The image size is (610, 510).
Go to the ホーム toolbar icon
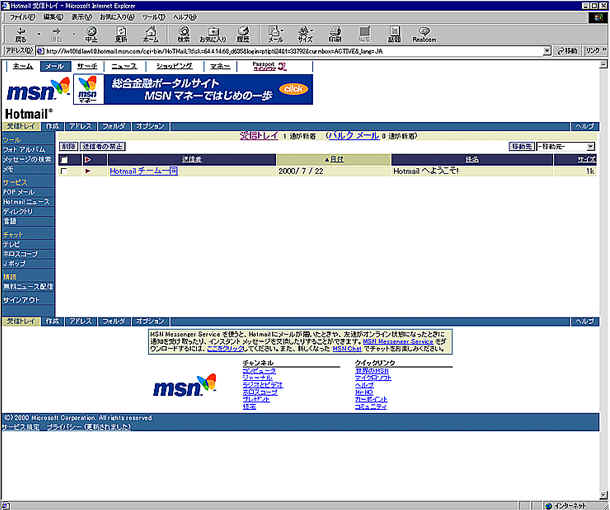151,34
